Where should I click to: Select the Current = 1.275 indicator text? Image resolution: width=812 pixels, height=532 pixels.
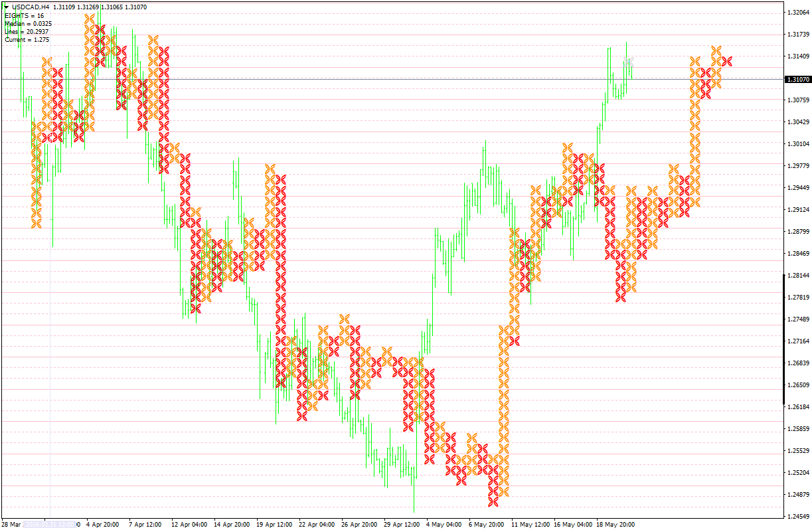click(27, 39)
